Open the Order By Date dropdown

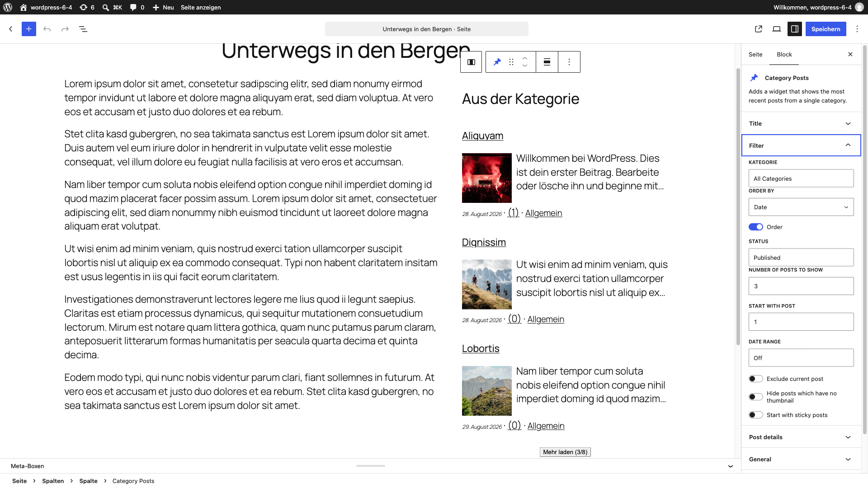pyautogui.click(x=801, y=207)
